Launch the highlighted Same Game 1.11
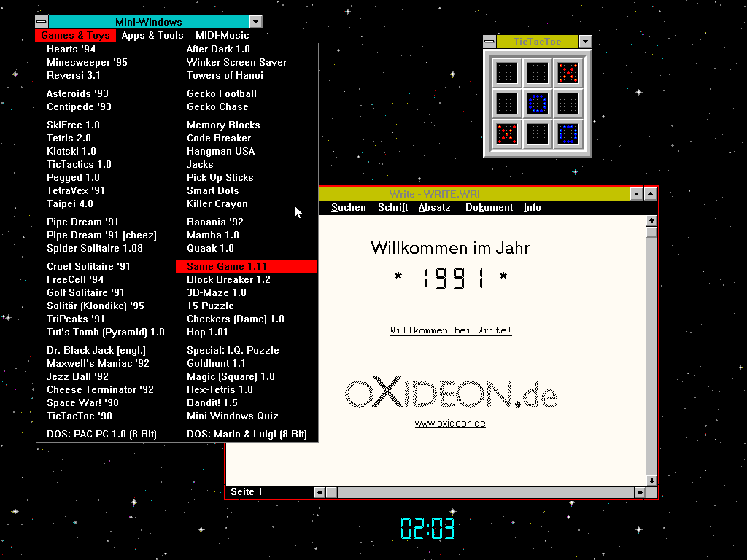 click(247, 267)
